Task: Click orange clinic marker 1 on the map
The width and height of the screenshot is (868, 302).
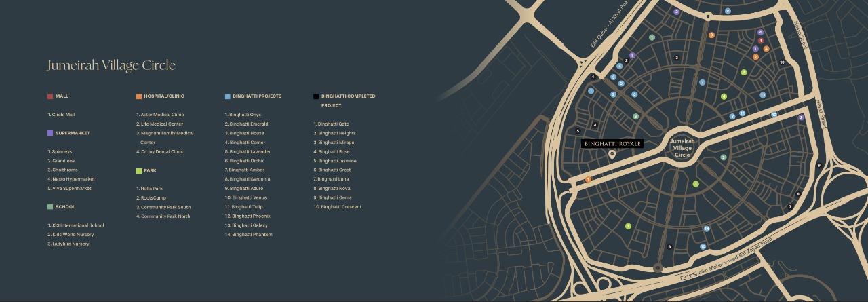Action: [589, 179]
